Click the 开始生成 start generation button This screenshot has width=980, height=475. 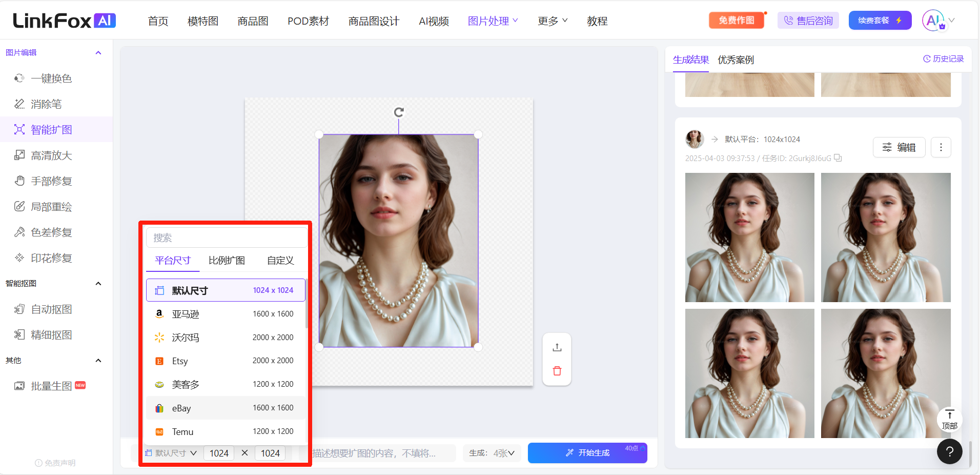pos(587,453)
